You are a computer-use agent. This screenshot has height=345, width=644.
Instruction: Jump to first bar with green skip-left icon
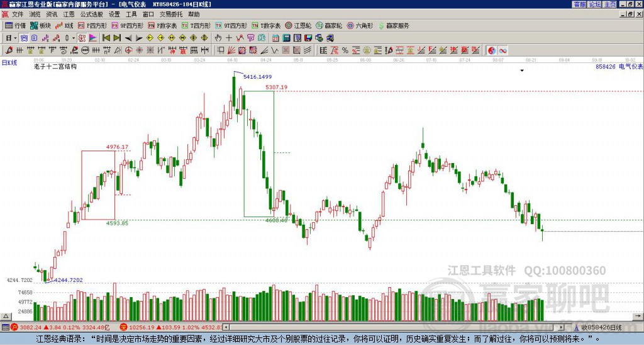pos(106,38)
